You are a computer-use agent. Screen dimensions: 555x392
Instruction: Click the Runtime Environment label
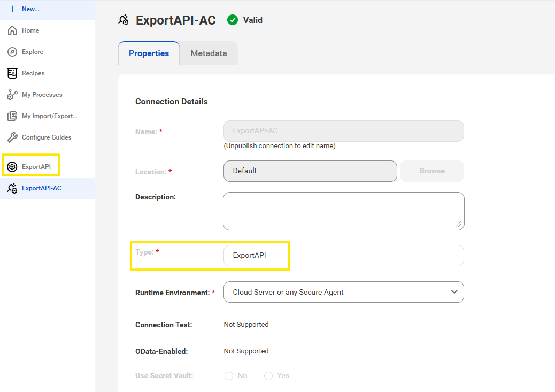172,293
